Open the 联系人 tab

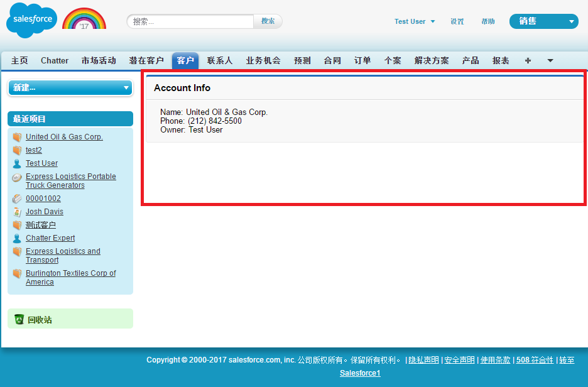tap(220, 60)
